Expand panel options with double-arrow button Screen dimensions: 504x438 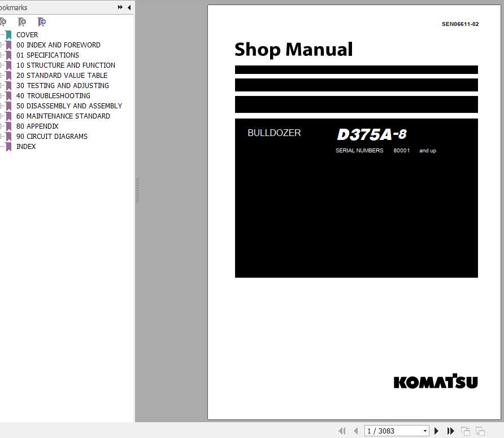[x=119, y=7]
